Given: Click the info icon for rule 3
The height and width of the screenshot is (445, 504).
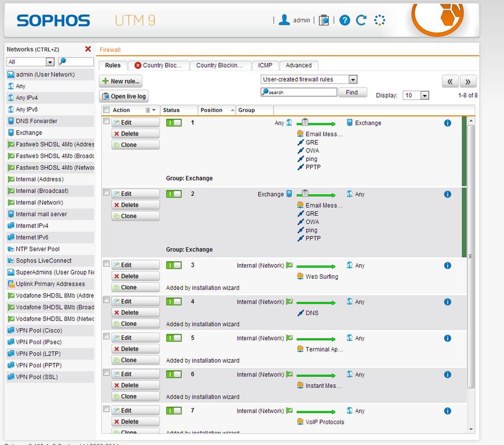Looking at the screenshot, I should click(447, 265).
